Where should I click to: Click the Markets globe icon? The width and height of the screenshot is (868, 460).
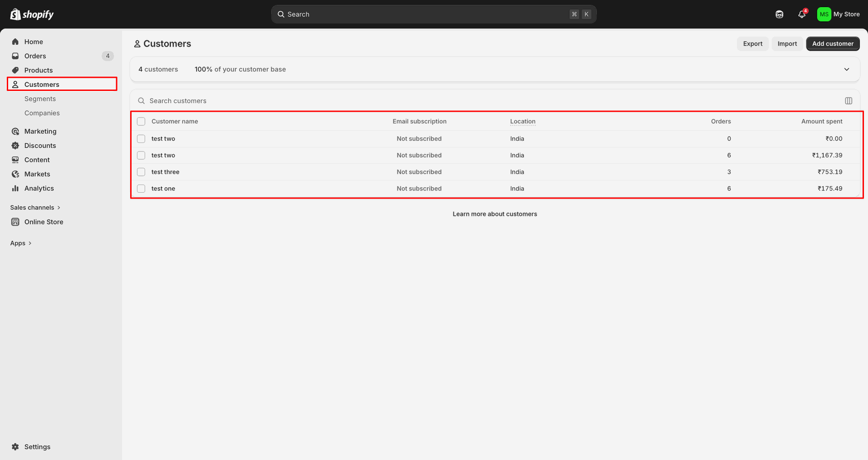pyautogui.click(x=15, y=174)
